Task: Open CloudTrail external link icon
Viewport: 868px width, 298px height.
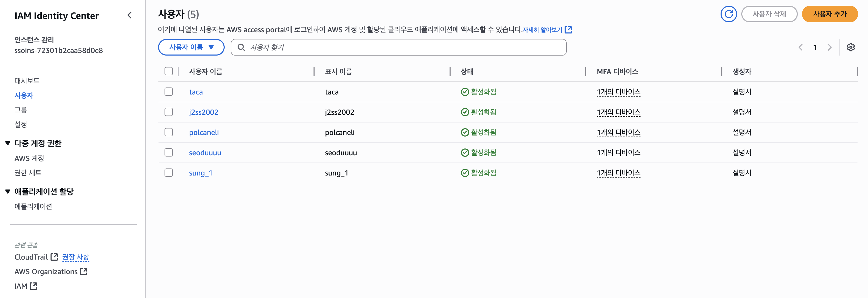Action: coord(54,257)
